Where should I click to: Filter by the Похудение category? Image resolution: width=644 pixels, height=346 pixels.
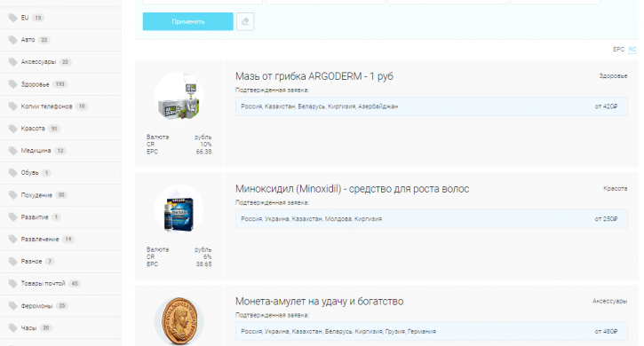coord(36,195)
